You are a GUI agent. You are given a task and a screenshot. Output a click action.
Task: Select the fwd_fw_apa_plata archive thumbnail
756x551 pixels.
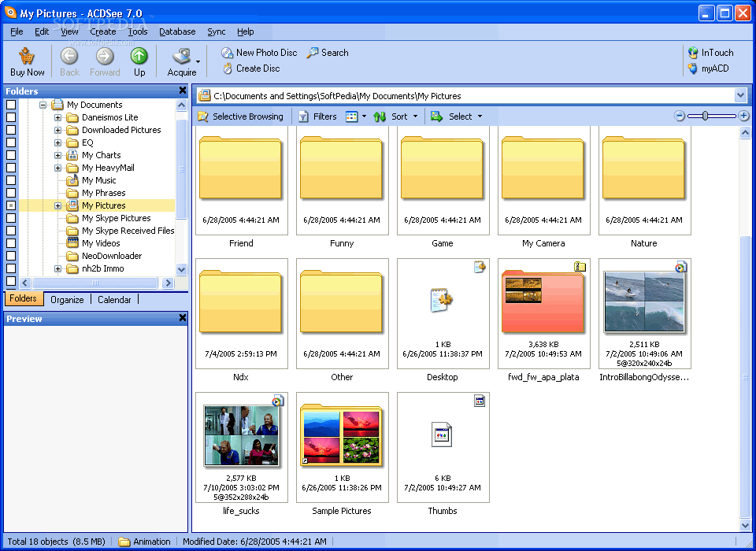click(543, 313)
